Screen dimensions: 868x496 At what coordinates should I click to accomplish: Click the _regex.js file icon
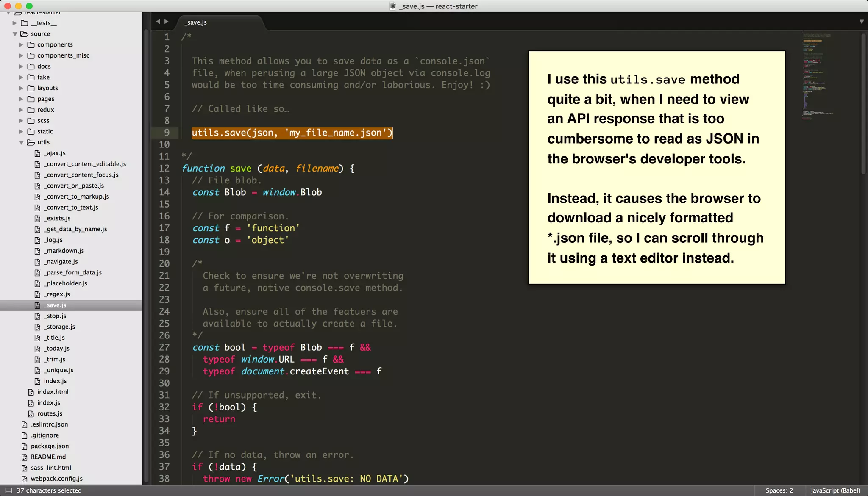click(x=37, y=294)
